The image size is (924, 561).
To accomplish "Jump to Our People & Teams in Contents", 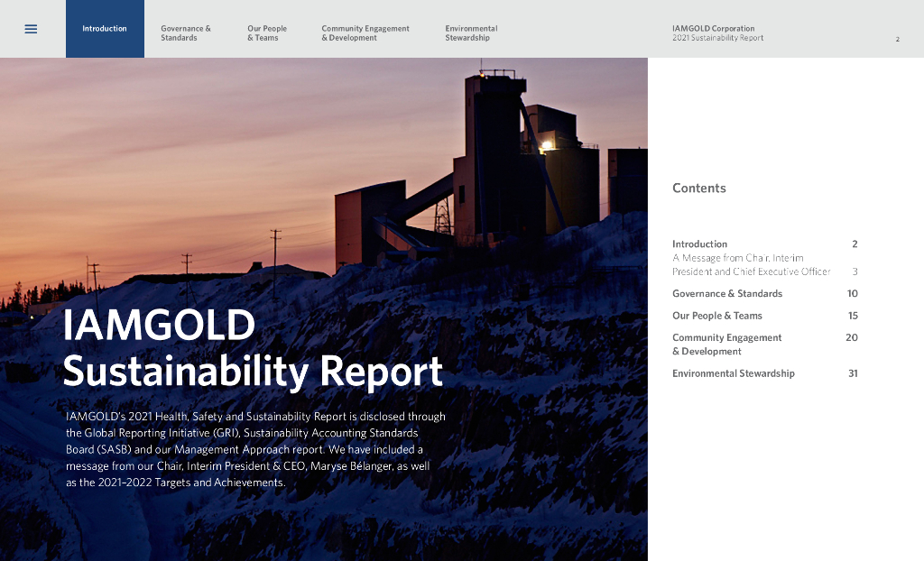I will pyautogui.click(x=717, y=316).
